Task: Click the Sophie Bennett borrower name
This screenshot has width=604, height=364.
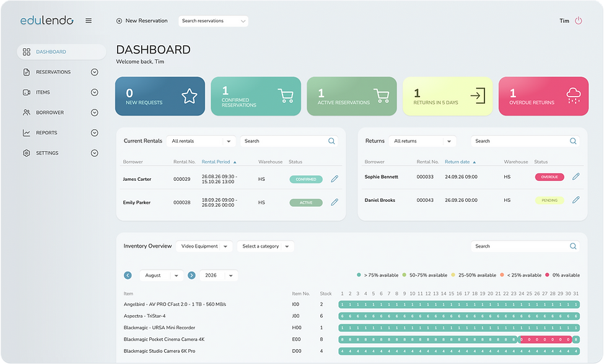Action: pyautogui.click(x=382, y=177)
